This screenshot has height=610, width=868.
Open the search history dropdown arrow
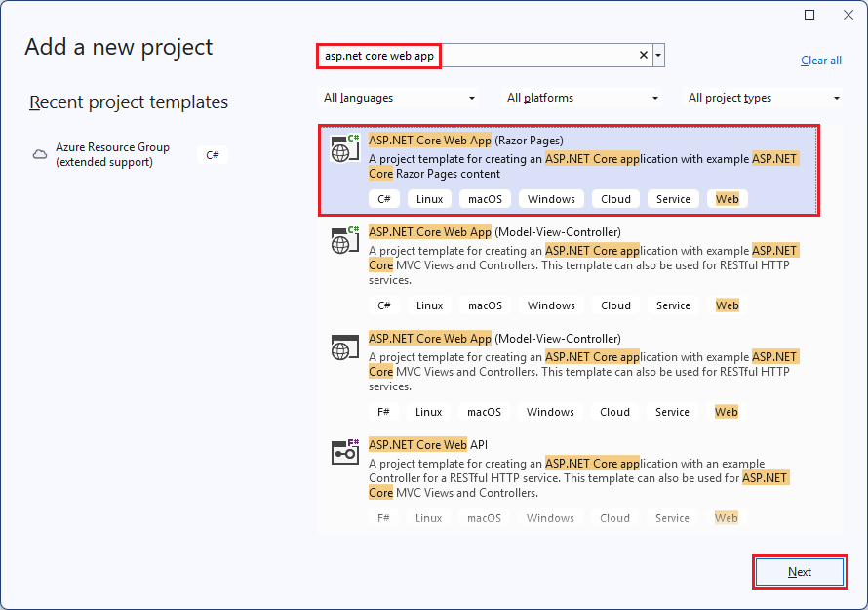[657, 55]
